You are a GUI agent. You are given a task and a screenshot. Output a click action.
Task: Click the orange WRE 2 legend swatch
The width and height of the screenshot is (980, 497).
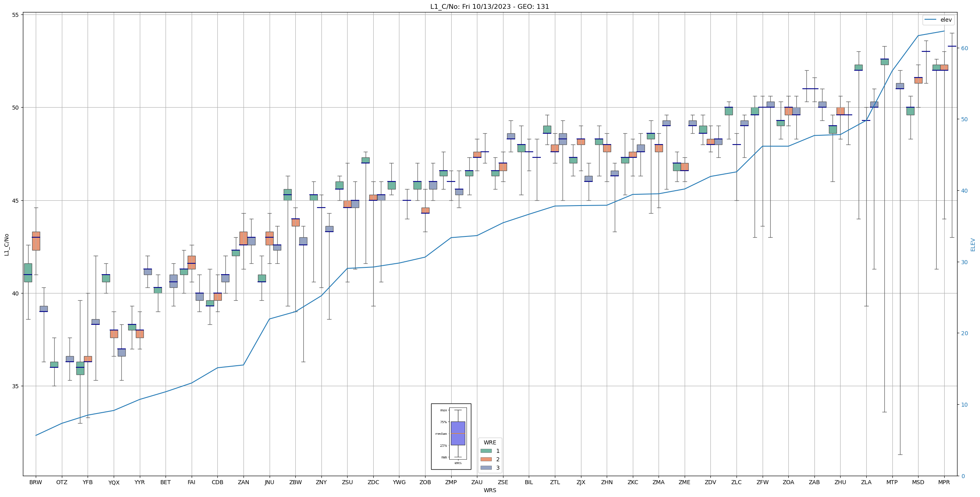pyautogui.click(x=486, y=459)
